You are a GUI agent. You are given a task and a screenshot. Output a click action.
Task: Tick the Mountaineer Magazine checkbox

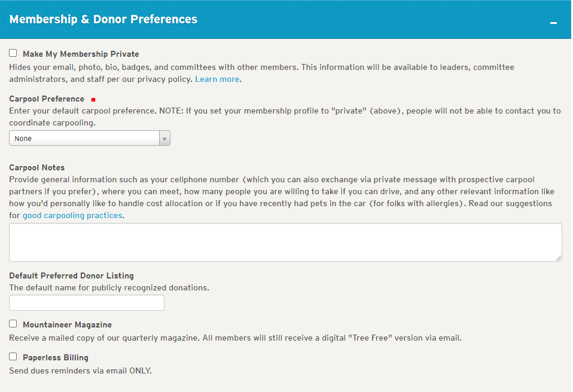[x=13, y=324]
